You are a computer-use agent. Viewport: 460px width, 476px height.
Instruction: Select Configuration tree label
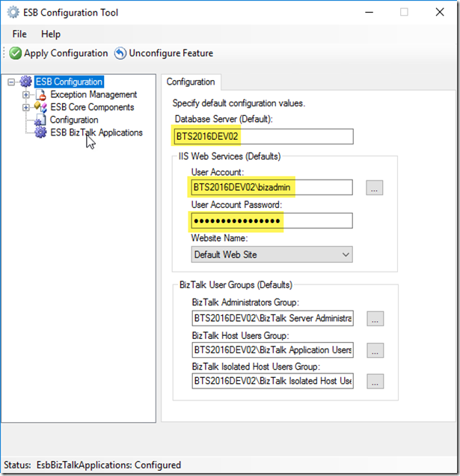point(74,120)
